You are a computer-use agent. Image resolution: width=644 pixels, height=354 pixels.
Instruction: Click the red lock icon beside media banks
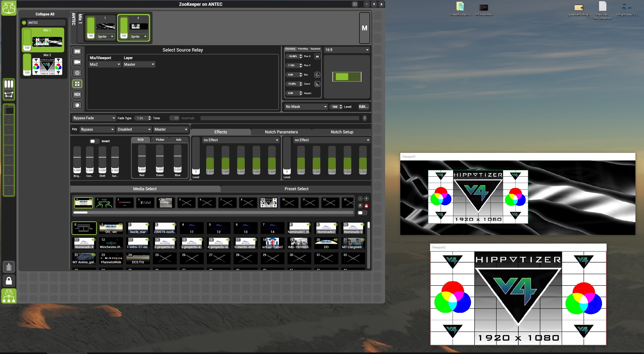tap(366, 206)
